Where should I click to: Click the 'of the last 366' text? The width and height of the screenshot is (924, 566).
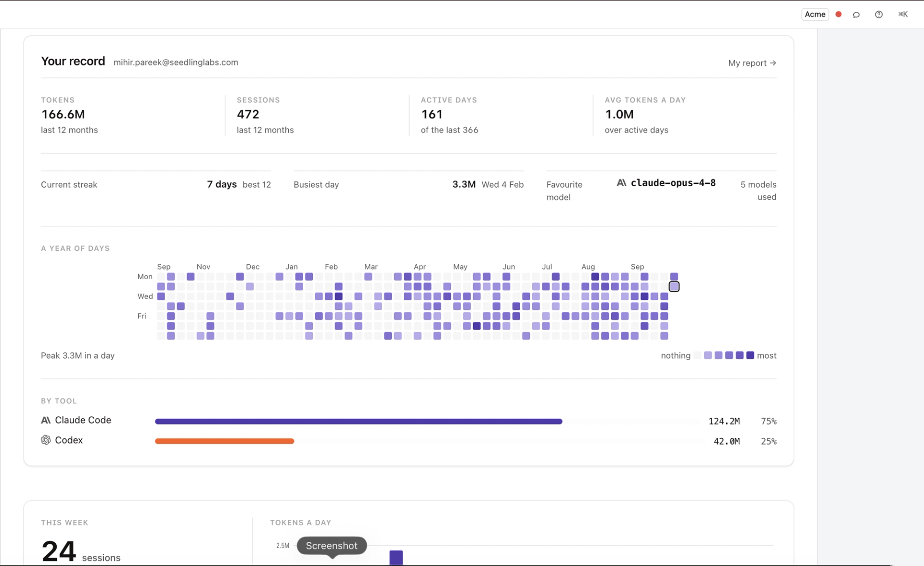[x=449, y=130]
